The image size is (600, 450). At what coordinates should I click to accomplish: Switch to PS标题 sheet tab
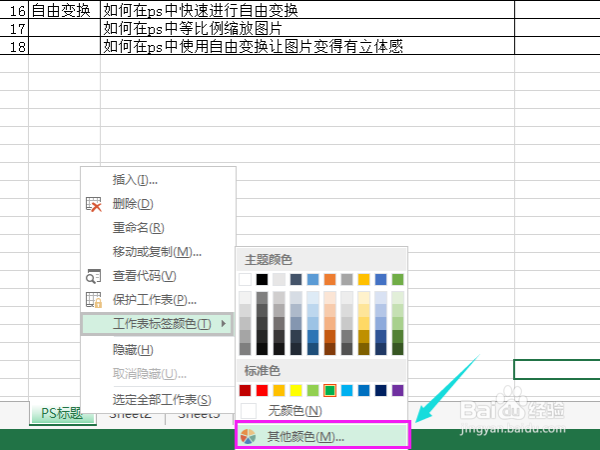click(x=62, y=413)
